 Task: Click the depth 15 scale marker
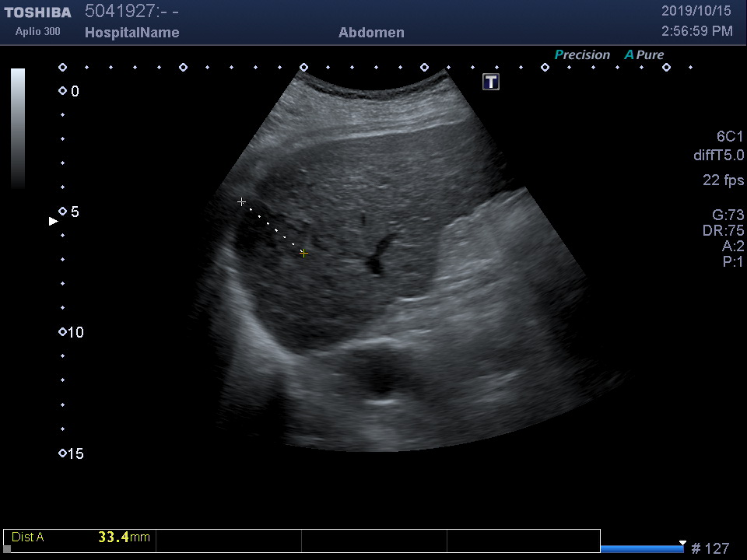[62, 453]
